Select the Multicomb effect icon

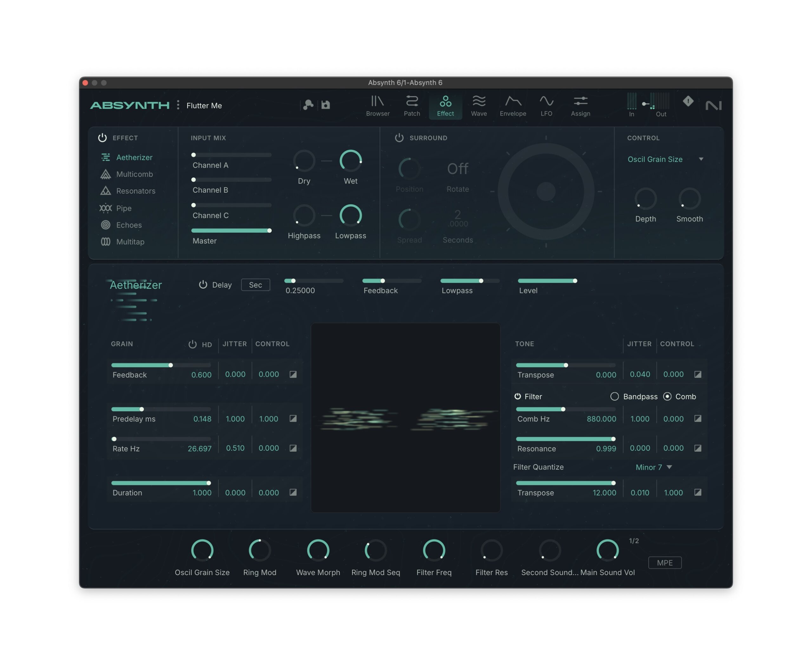tap(105, 174)
